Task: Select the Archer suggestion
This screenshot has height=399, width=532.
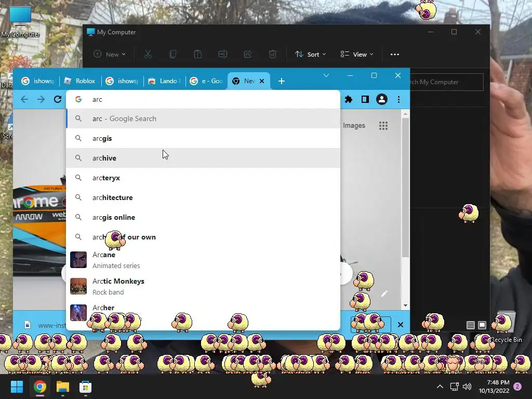Action: (x=203, y=313)
